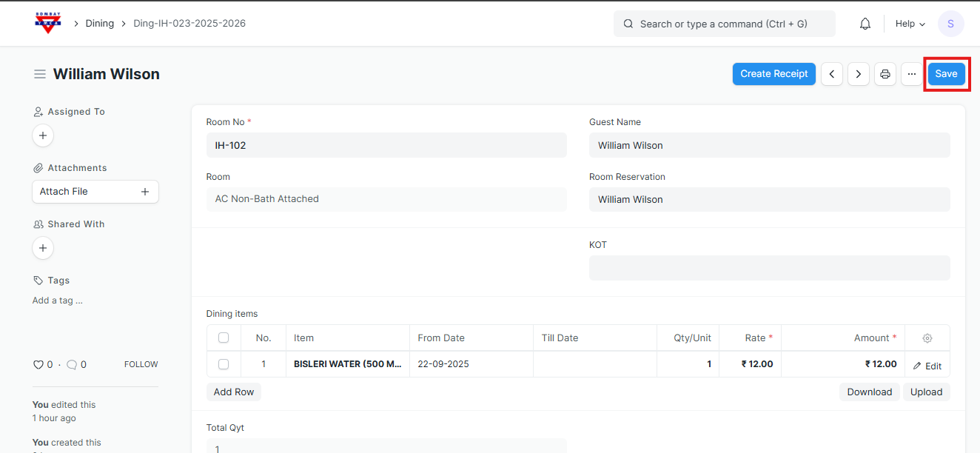The height and width of the screenshot is (453, 980).
Task: Open the notifications bell
Action: pyautogui.click(x=865, y=24)
